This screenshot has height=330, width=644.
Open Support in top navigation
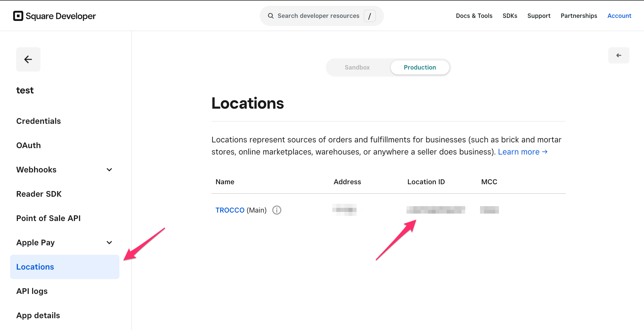(539, 16)
